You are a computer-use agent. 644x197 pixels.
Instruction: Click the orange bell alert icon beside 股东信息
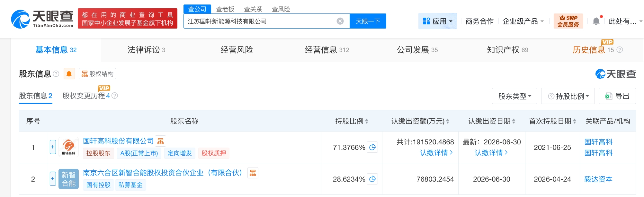pos(69,74)
